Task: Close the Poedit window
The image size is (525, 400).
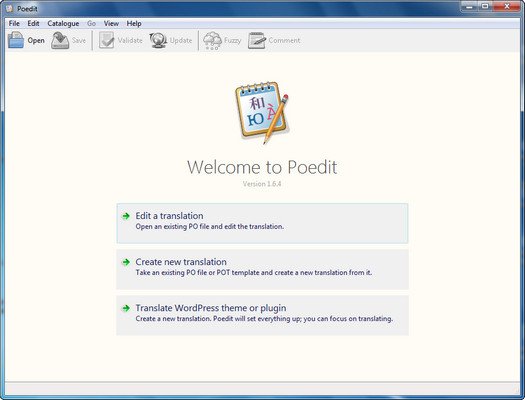Action: (507, 6)
